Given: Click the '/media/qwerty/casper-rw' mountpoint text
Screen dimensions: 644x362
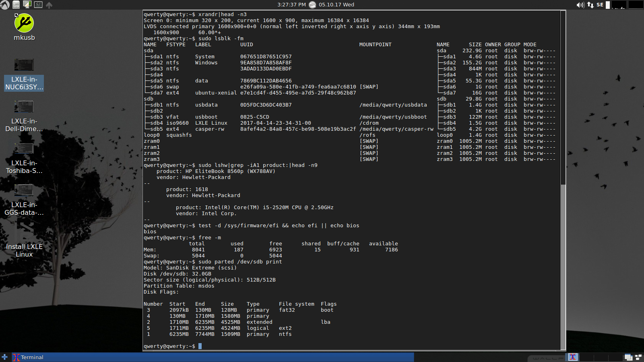Looking at the screenshot, I should pyautogui.click(x=396, y=129).
